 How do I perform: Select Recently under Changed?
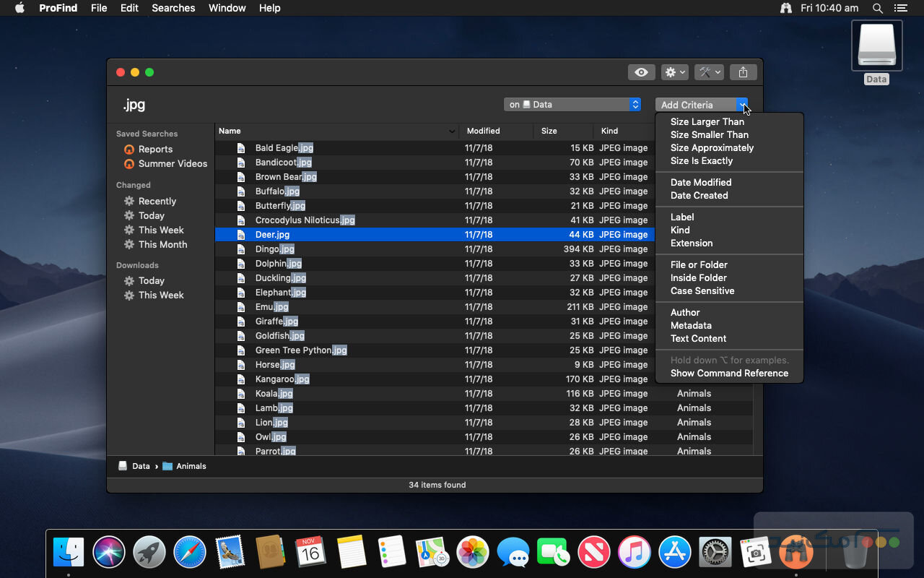pyautogui.click(x=157, y=202)
